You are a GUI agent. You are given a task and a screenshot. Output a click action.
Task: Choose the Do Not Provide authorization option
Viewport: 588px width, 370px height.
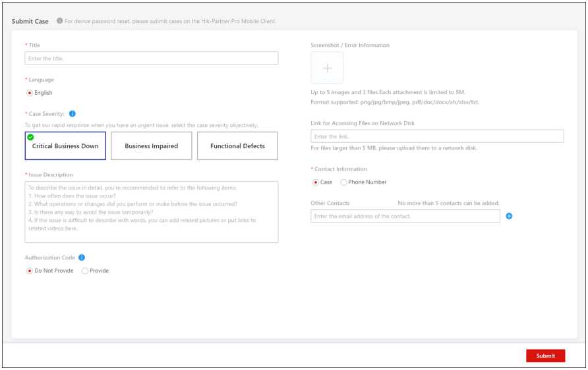tap(30, 271)
